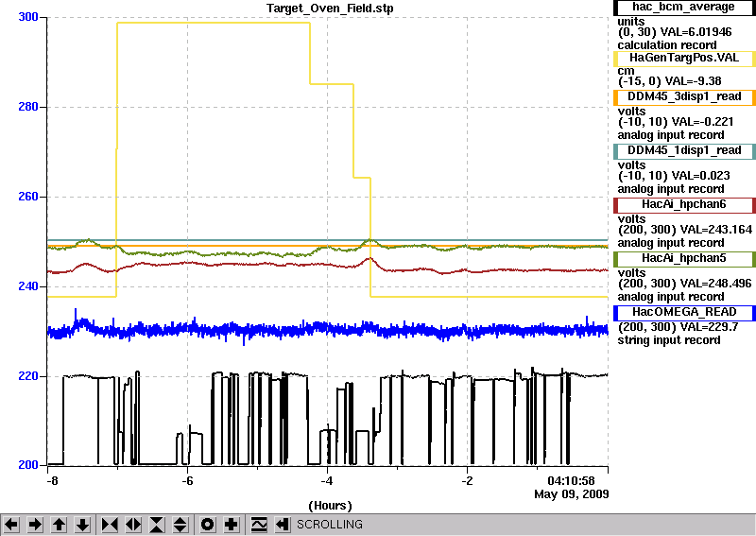
Task: Click the outward-pointing horizontal triangles zoom button
Action: coord(133,525)
